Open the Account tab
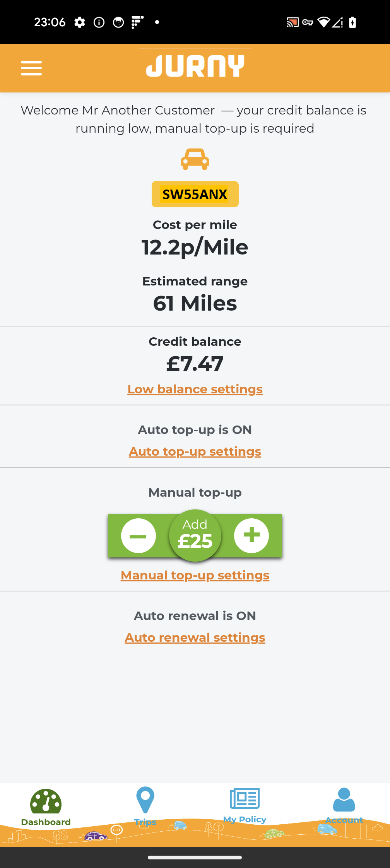Screen dimensions: 390x868 point(344,806)
